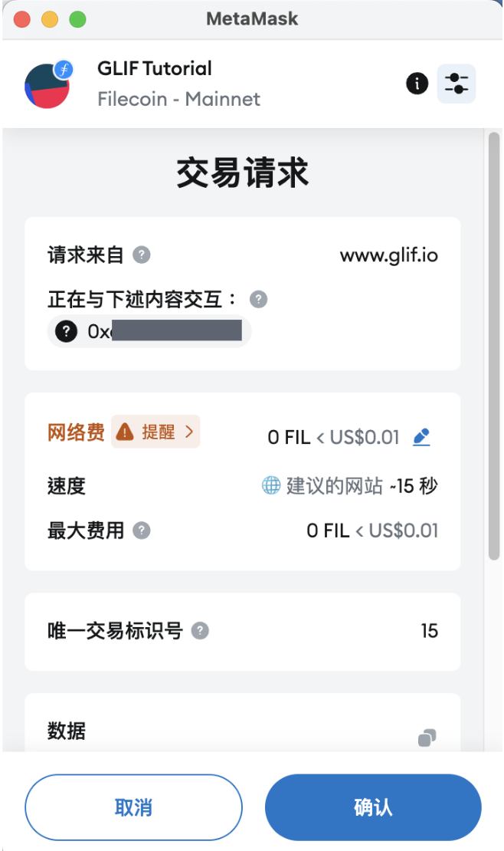
Task: Click the GLIF Tutorial network avatar
Action: [47, 84]
